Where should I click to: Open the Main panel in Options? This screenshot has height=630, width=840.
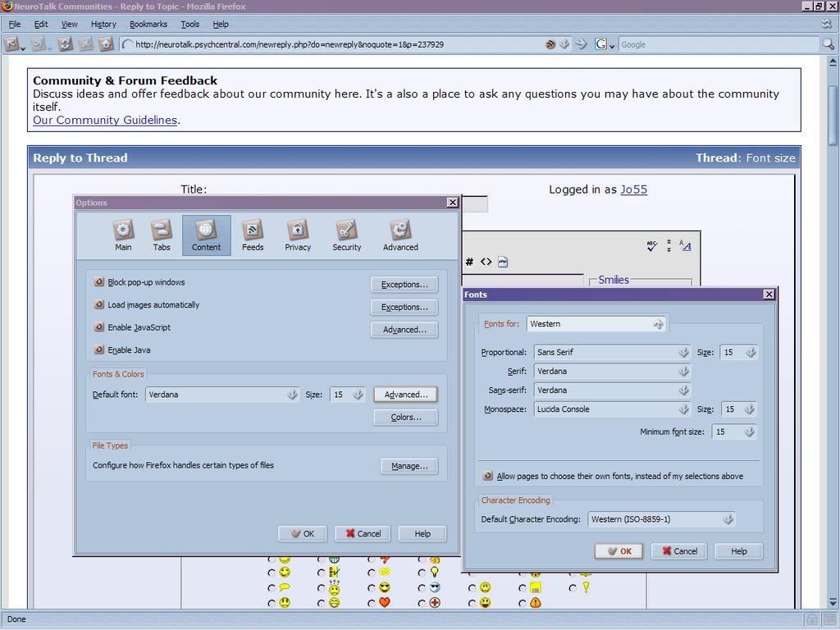click(123, 235)
